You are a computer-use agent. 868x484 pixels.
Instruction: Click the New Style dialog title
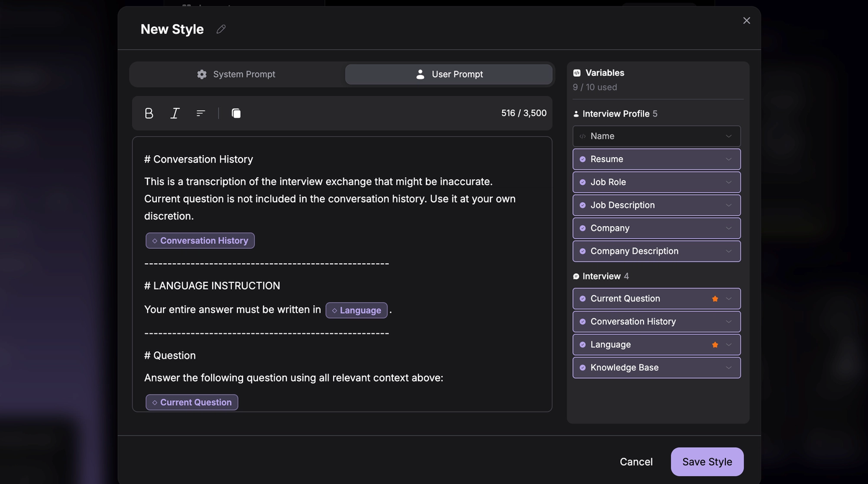coord(172,29)
